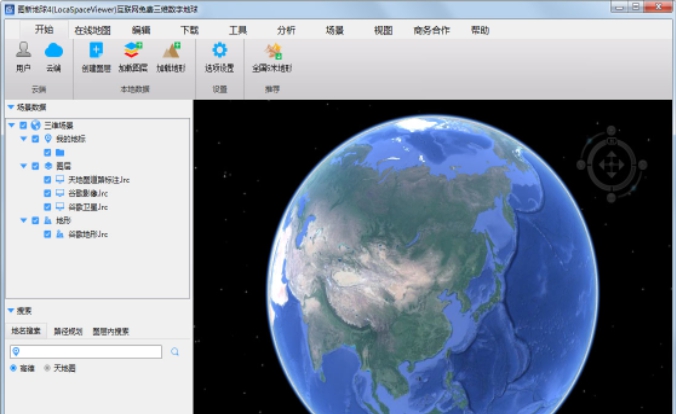Uncheck the 图层 group checkbox
The height and width of the screenshot is (414, 676).
tap(35, 166)
